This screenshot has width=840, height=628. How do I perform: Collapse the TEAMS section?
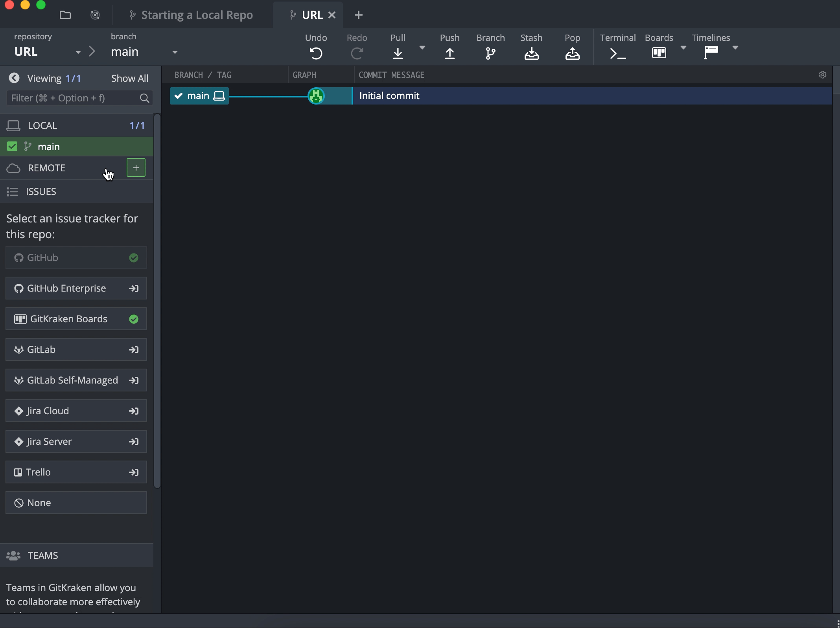[77, 555]
